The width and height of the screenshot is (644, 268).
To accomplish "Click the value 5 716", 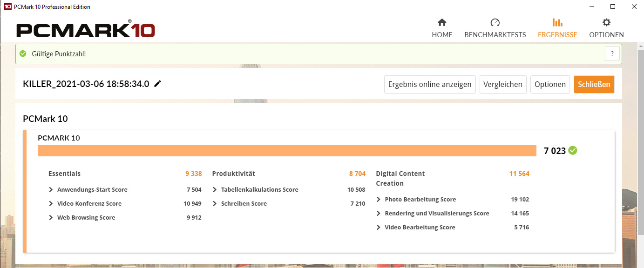I will point(522,227).
